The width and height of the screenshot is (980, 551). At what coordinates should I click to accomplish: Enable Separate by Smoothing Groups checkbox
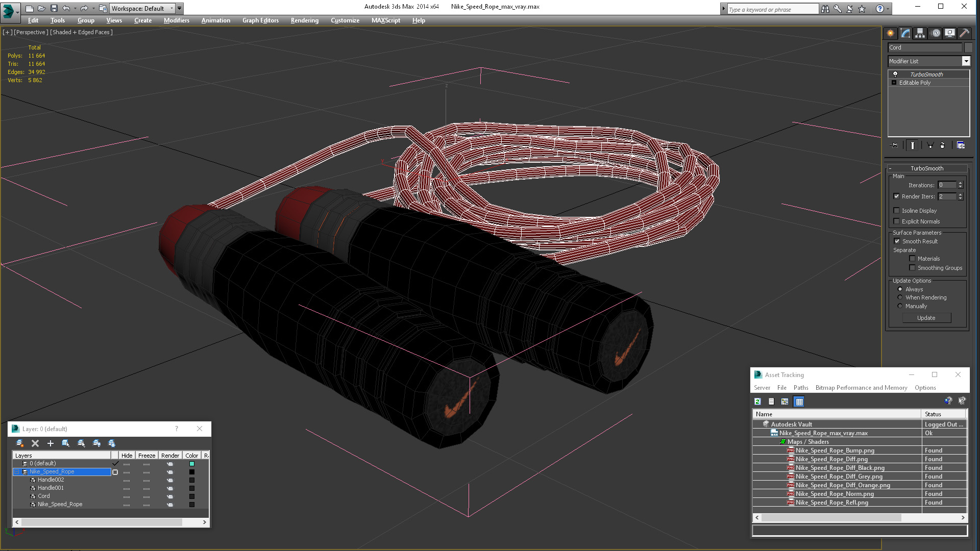(x=912, y=268)
